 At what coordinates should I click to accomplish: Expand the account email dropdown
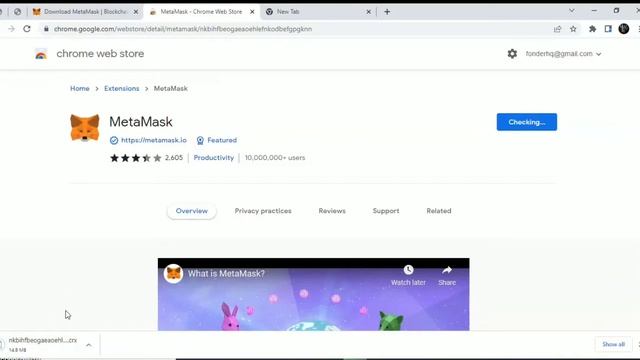(x=599, y=54)
